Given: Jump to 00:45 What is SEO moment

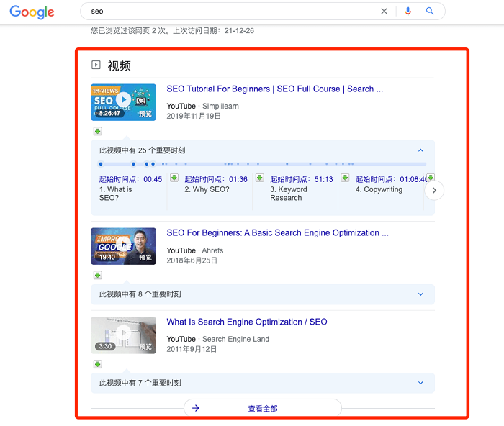Looking at the screenshot, I should [130, 189].
